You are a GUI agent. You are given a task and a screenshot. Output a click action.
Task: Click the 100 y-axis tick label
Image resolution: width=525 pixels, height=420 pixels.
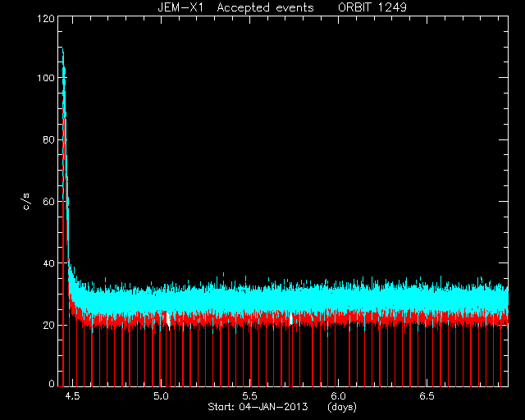point(46,78)
